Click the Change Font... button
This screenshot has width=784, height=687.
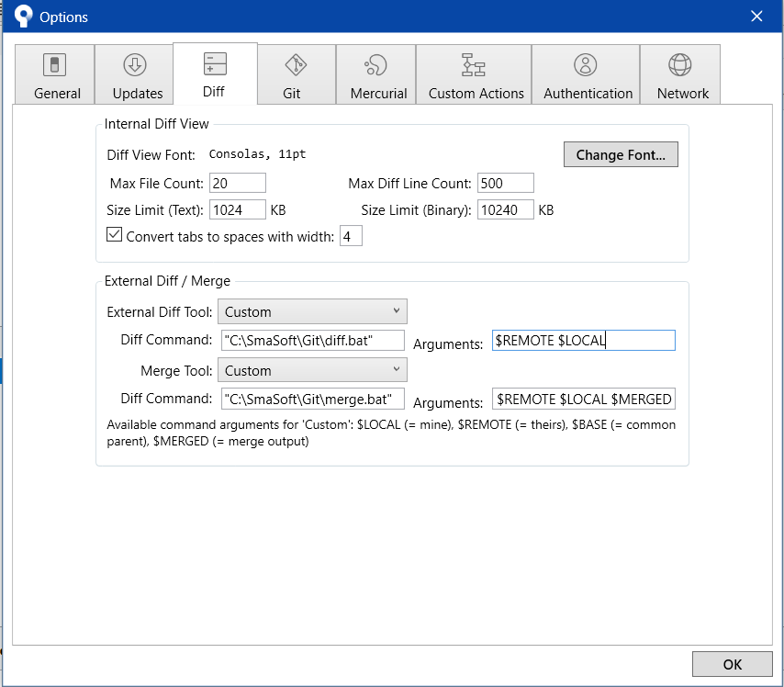pyautogui.click(x=621, y=154)
